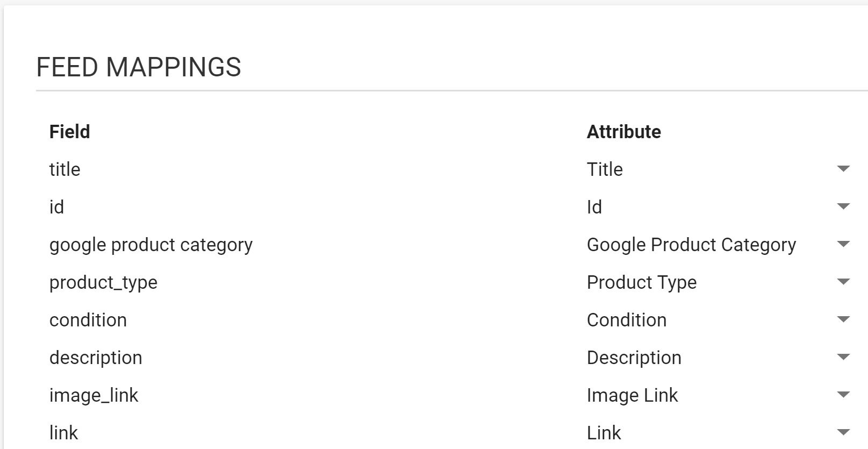Expand the Google Product Category attribute selector
This screenshot has height=449, width=868.
843,245
